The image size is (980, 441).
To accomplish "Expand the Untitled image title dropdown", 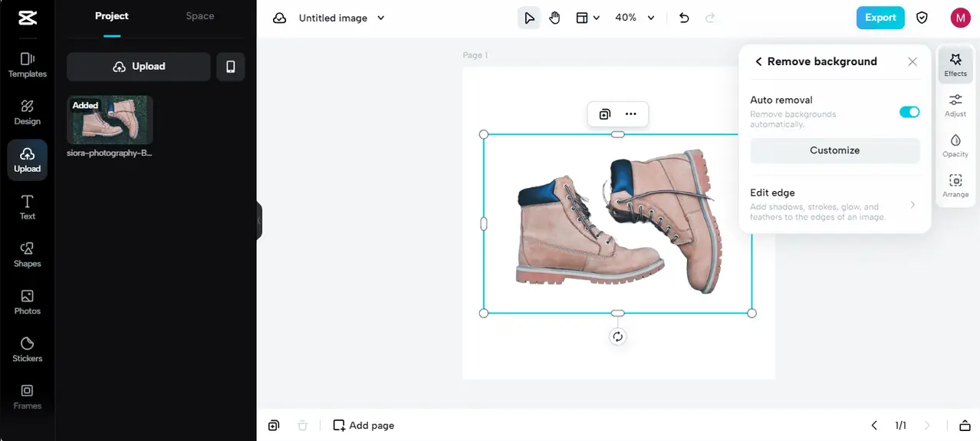I will click(x=381, y=18).
